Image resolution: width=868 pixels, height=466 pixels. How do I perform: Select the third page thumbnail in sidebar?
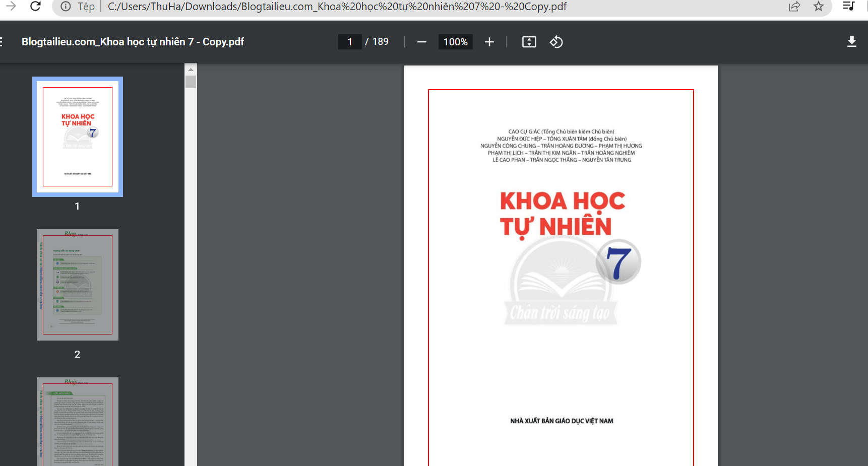pyautogui.click(x=78, y=422)
